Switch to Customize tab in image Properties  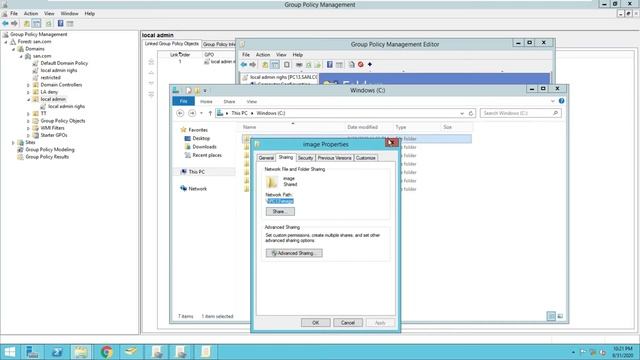click(365, 158)
